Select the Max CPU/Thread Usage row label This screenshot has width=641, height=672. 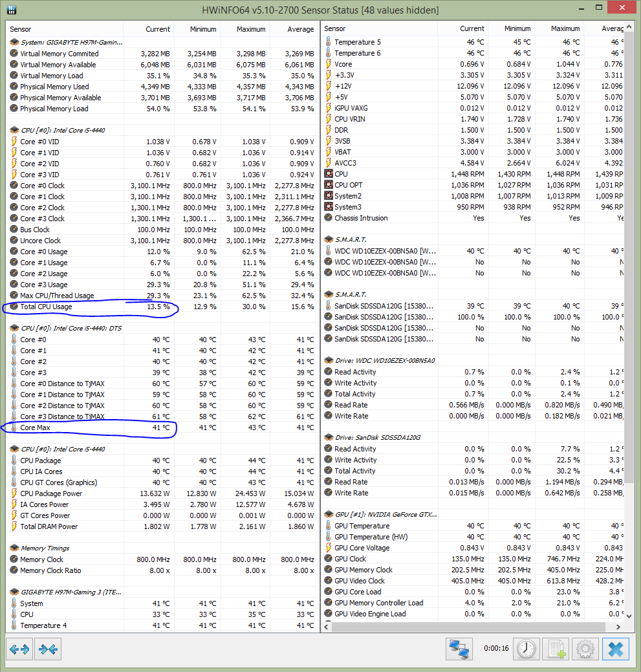click(57, 296)
